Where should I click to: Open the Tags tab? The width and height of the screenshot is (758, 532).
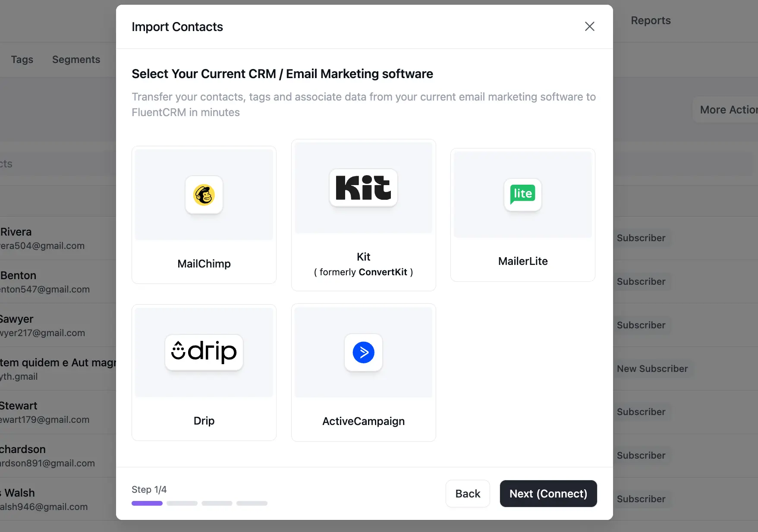pos(22,60)
